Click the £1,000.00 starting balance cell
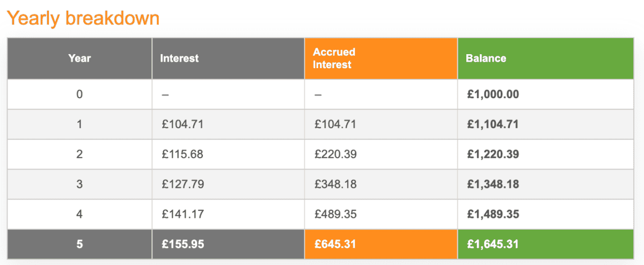 point(493,94)
